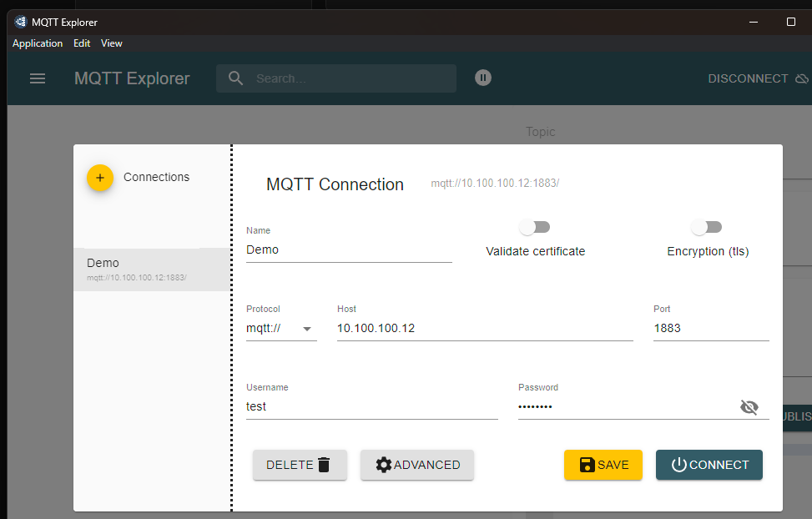
Task: Open the Protocol mqtt:// dropdown
Action: pyautogui.click(x=281, y=329)
